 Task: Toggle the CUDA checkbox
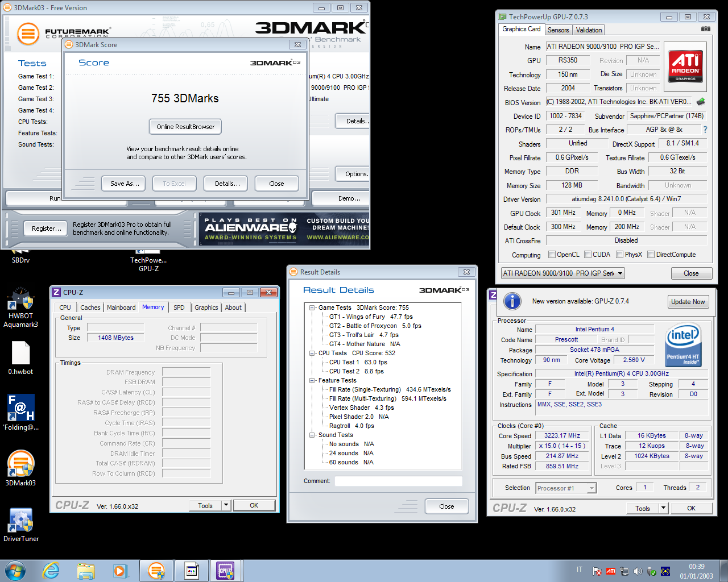588,255
